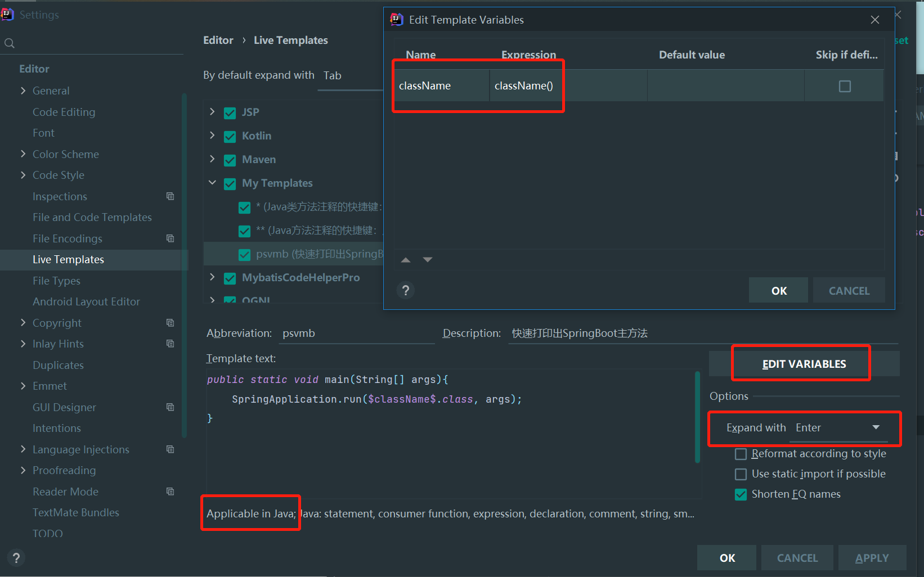Open File and Code Templates page

coord(92,217)
